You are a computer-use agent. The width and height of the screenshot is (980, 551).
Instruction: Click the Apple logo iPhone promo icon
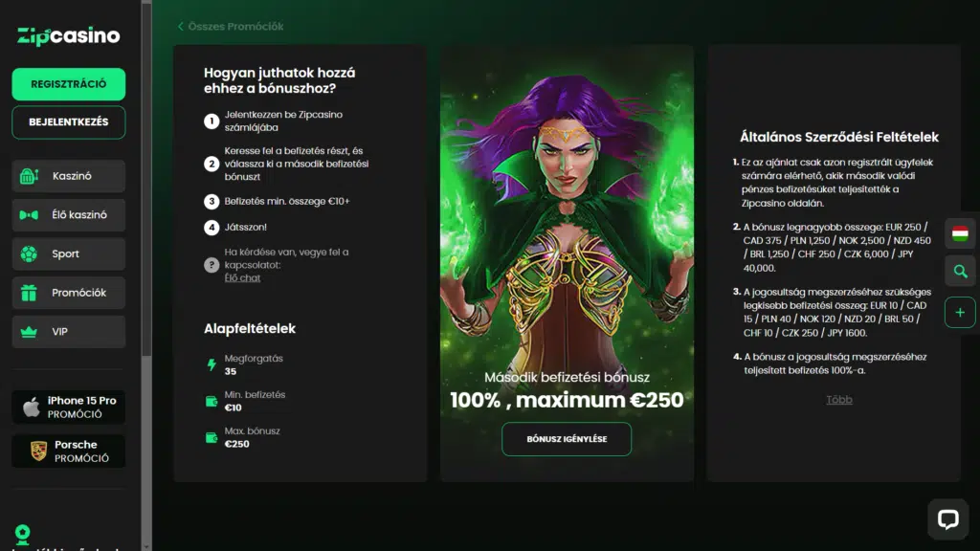tap(32, 408)
